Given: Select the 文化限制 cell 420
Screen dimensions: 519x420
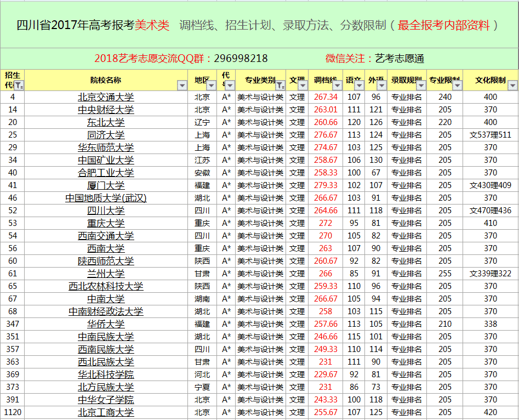Looking at the screenshot, I should (x=490, y=412).
